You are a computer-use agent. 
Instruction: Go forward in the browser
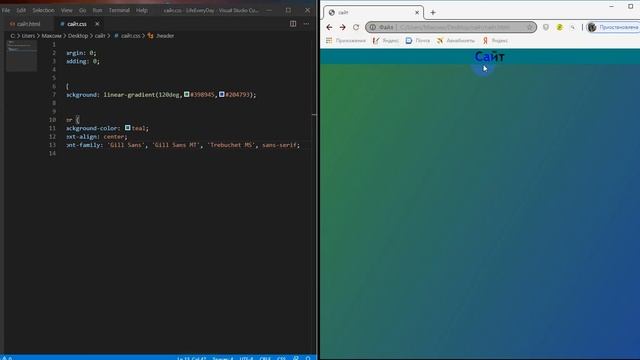[x=342, y=27]
